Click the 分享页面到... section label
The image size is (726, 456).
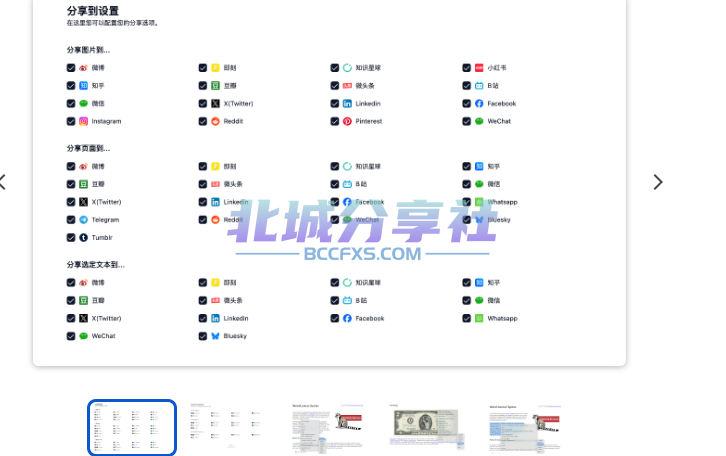(88, 149)
